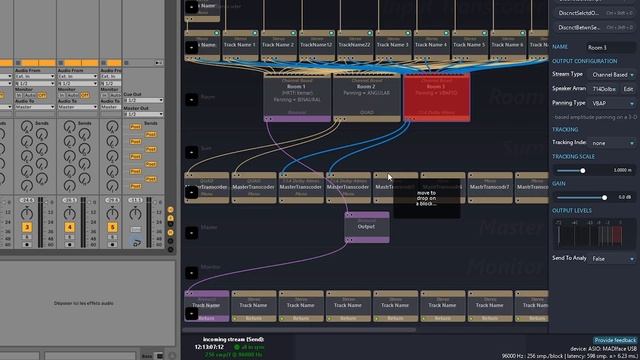Click the headphone cue icon on master track
Image resolution: width=640 pixels, height=360 pixels.
[x=136, y=242]
